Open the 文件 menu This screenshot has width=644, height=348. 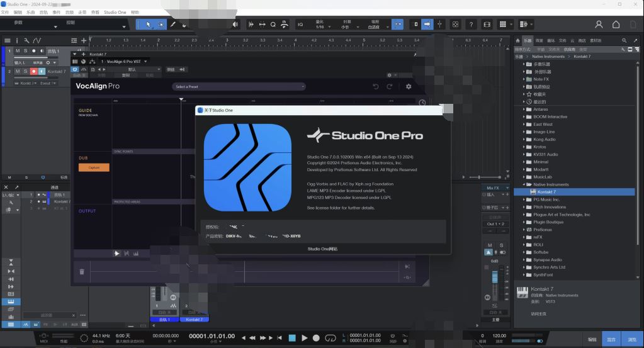tap(5, 13)
